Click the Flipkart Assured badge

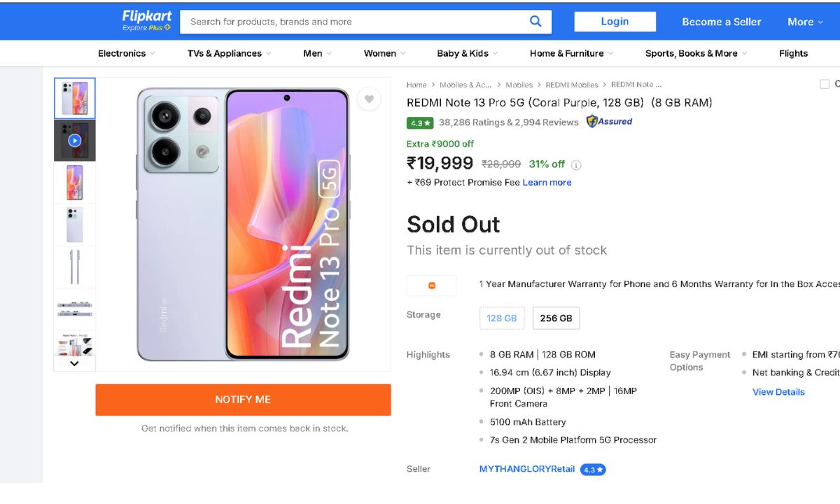point(609,122)
